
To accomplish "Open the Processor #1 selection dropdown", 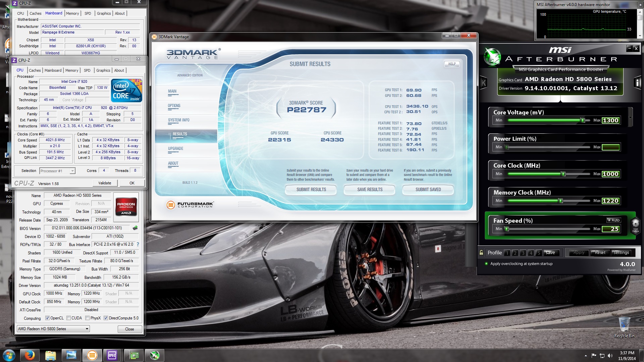I will point(57,171).
